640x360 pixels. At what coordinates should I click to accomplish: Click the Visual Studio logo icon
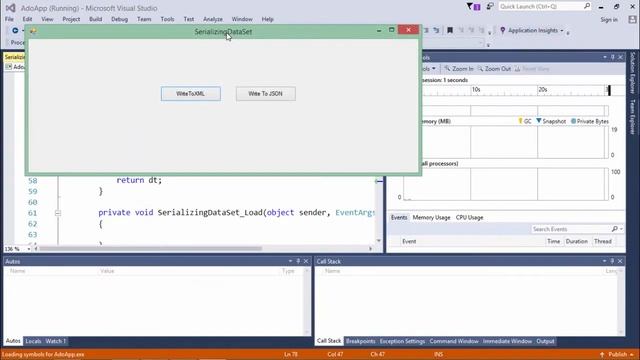(x=11, y=8)
